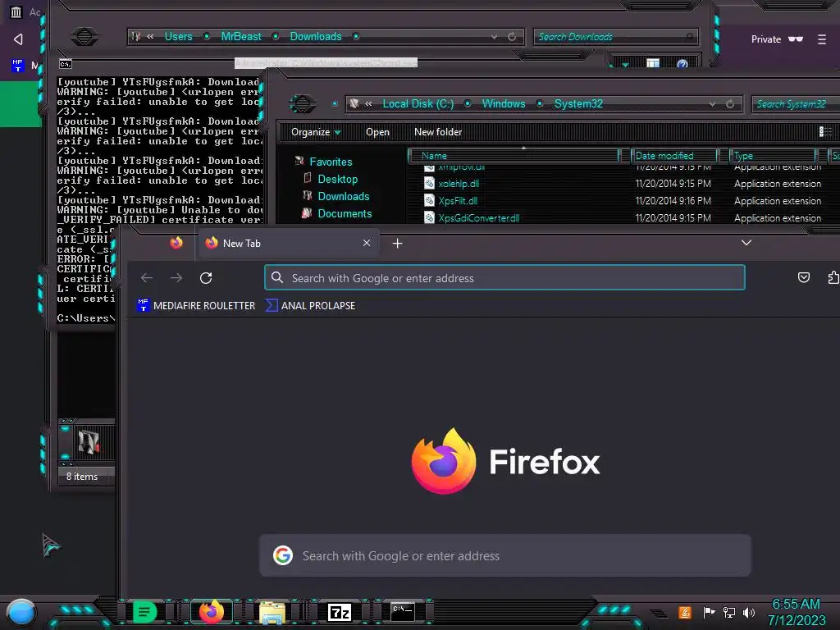Sort by Date modified column header

pyautogui.click(x=674, y=155)
